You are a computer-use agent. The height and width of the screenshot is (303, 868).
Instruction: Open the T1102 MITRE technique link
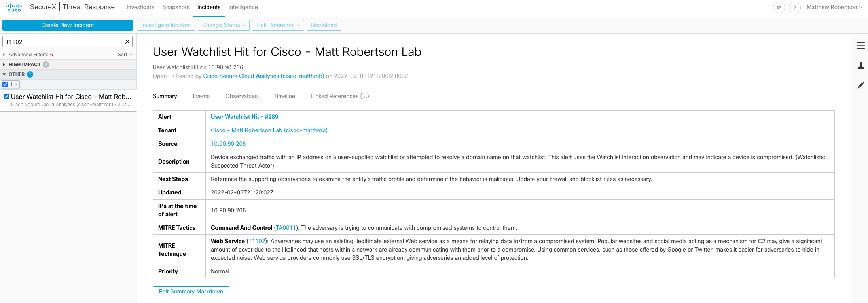257,241
